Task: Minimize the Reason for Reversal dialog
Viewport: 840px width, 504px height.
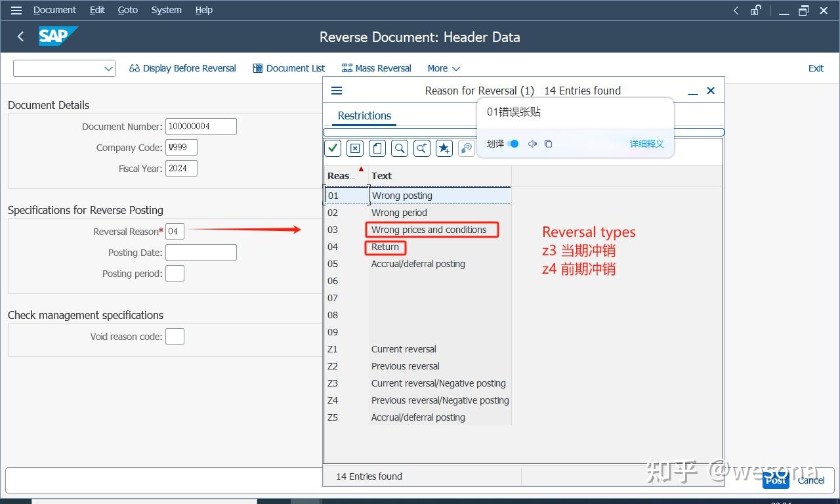Action: tap(692, 92)
